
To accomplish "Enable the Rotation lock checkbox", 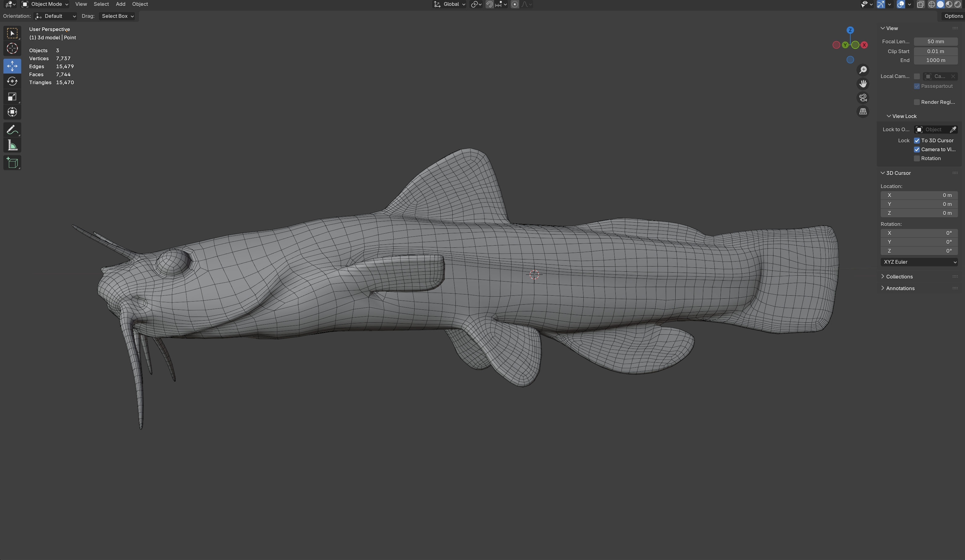I will [x=917, y=159].
